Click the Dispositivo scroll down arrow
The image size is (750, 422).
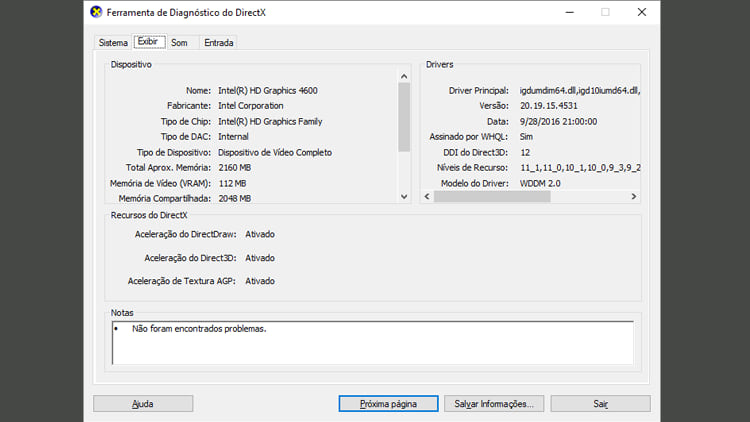point(404,196)
